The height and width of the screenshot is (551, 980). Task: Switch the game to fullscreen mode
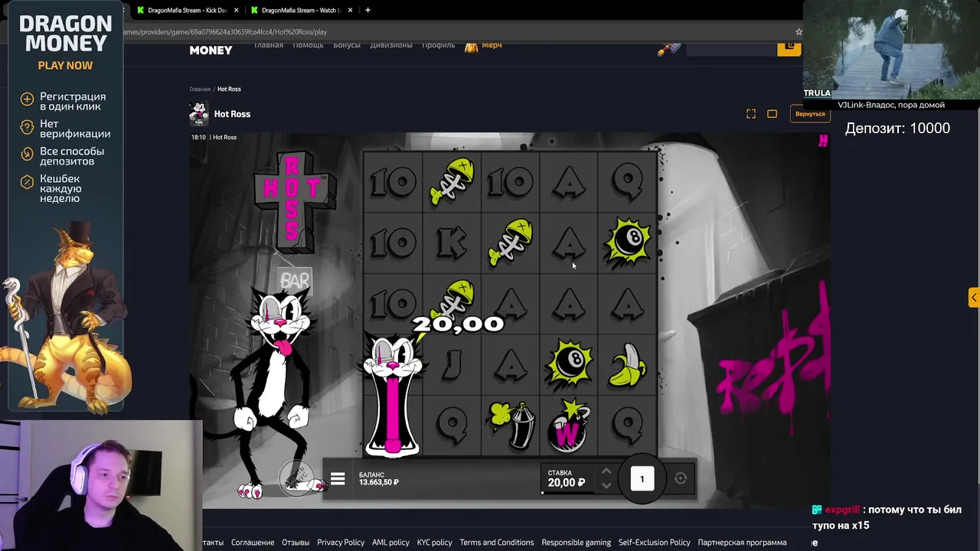pos(751,114)
